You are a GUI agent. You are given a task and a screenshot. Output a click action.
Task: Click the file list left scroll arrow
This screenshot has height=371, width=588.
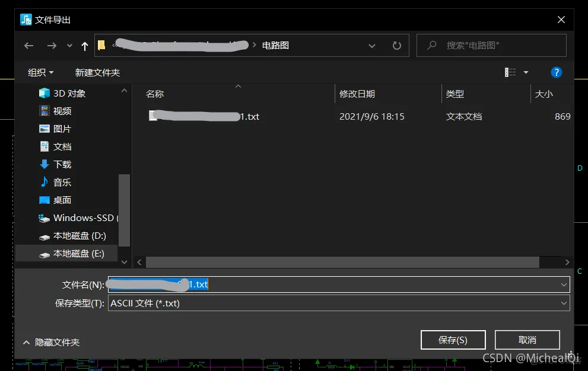[139, 263]
